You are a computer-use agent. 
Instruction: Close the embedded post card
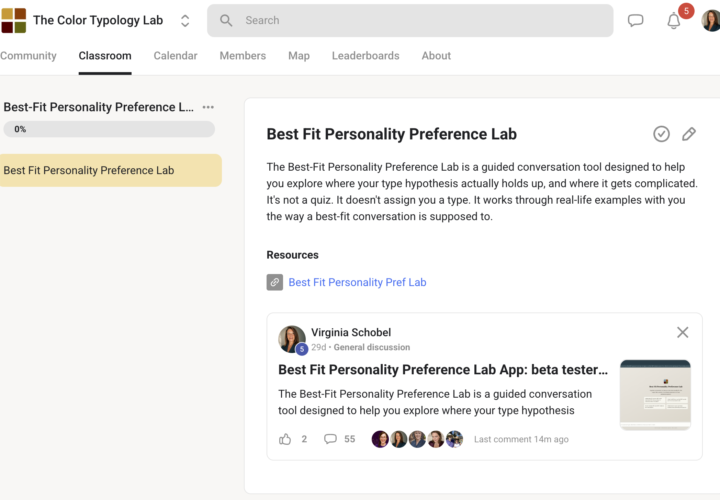682,332
